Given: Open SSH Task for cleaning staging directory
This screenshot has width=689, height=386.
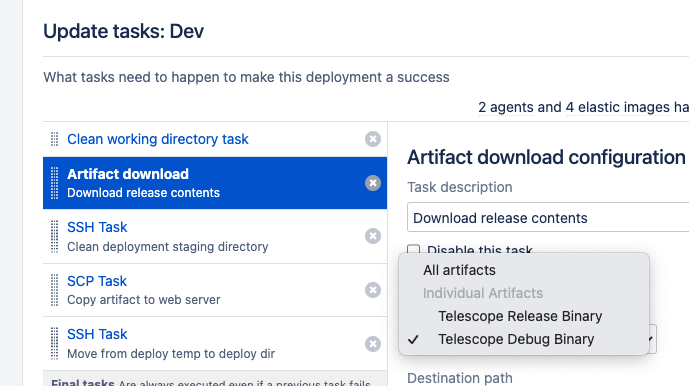Looking at the screenshot, I should pos(97,227).
